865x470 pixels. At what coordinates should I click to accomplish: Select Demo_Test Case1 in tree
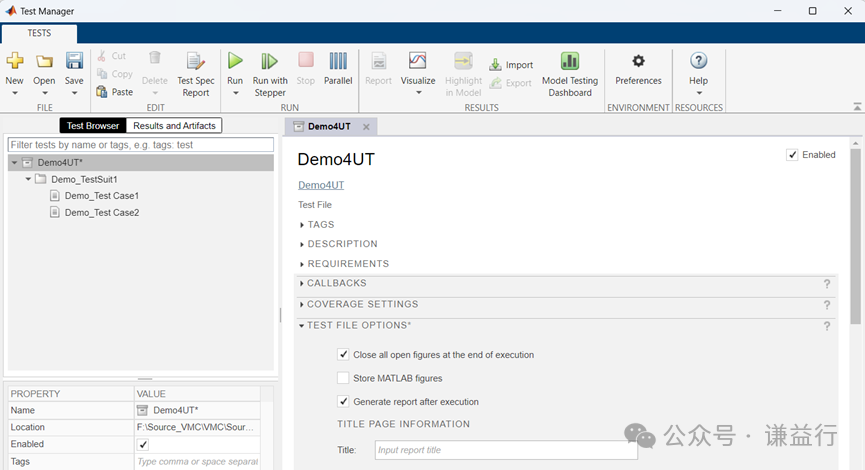point(102,196)
